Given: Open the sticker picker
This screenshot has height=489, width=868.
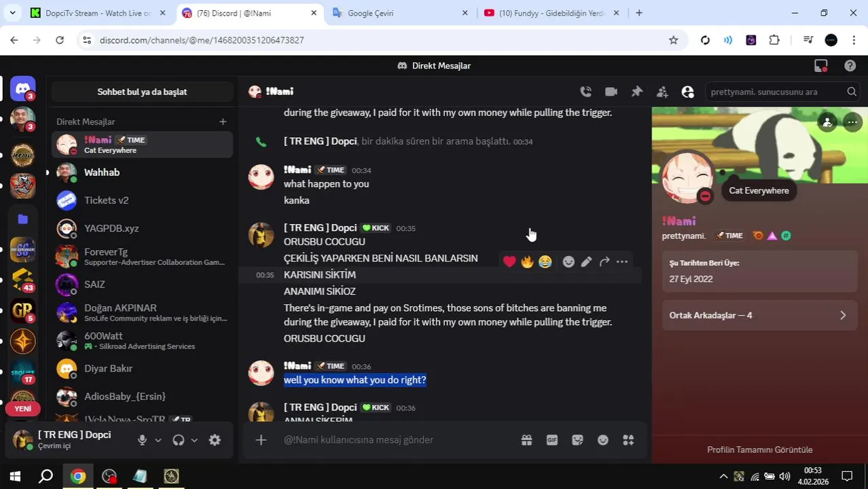Looking at the screenshot, I should click(x=577, y=440).
